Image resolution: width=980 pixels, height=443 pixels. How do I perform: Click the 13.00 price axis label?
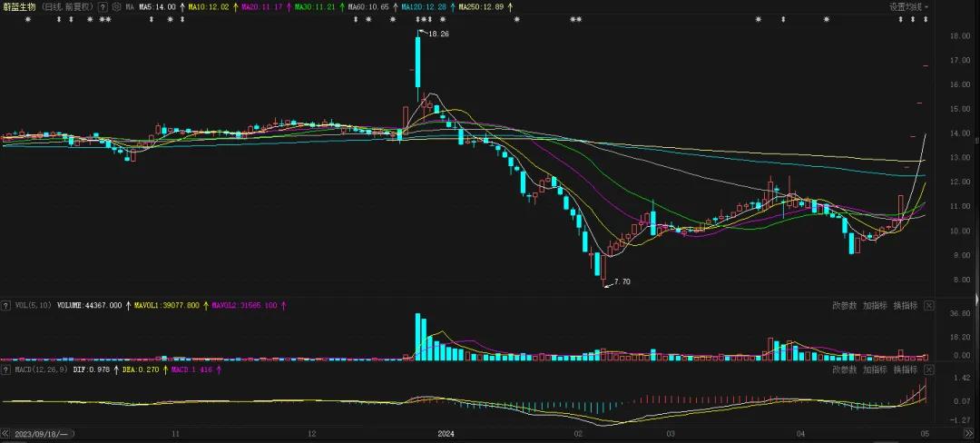960,158
